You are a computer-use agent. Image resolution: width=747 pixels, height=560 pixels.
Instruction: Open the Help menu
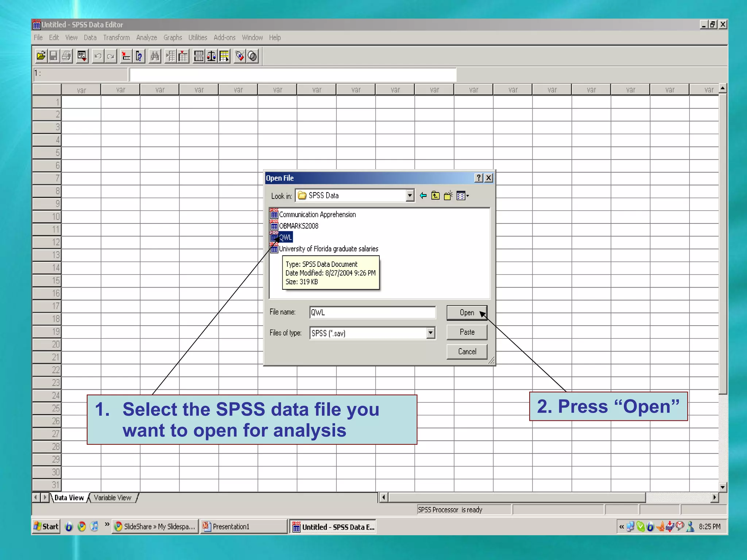(x=275, y=38)
